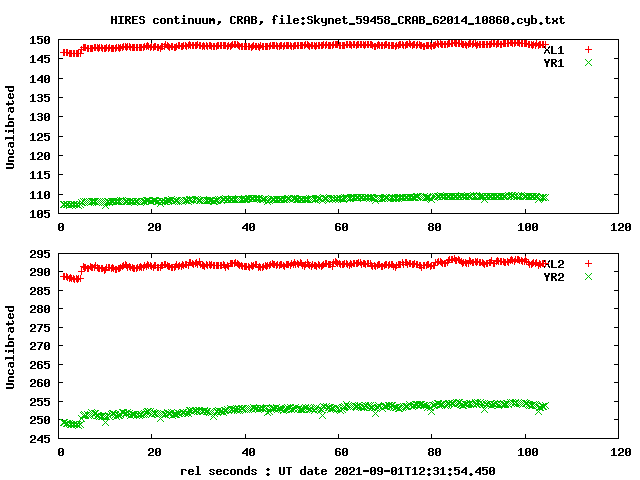This screenshot has width=640, height=480.
Task: Click the 120 y-axis tick label on top plot
Action: (40, 156)
